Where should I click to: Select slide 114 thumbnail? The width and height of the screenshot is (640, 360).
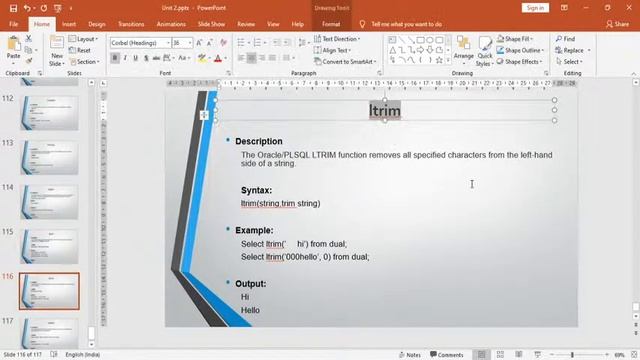click(x=49, y=202)
